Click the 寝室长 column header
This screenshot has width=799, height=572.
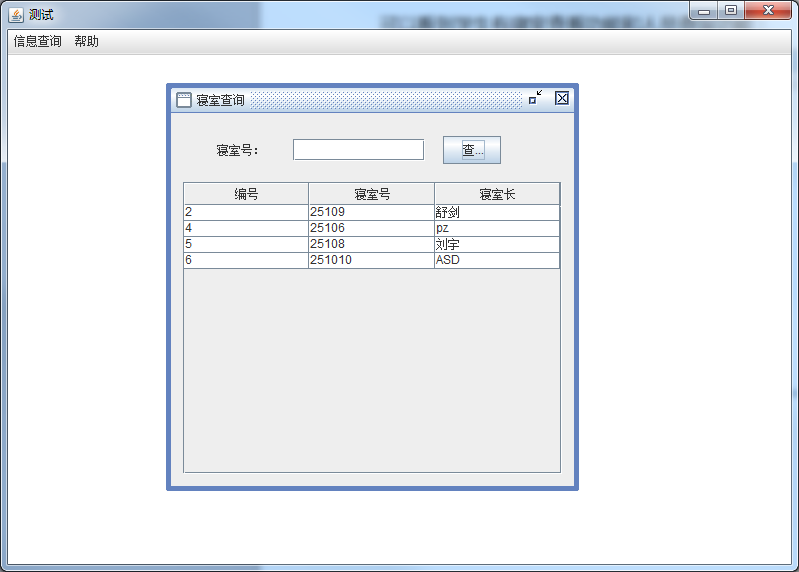point(497,194)
